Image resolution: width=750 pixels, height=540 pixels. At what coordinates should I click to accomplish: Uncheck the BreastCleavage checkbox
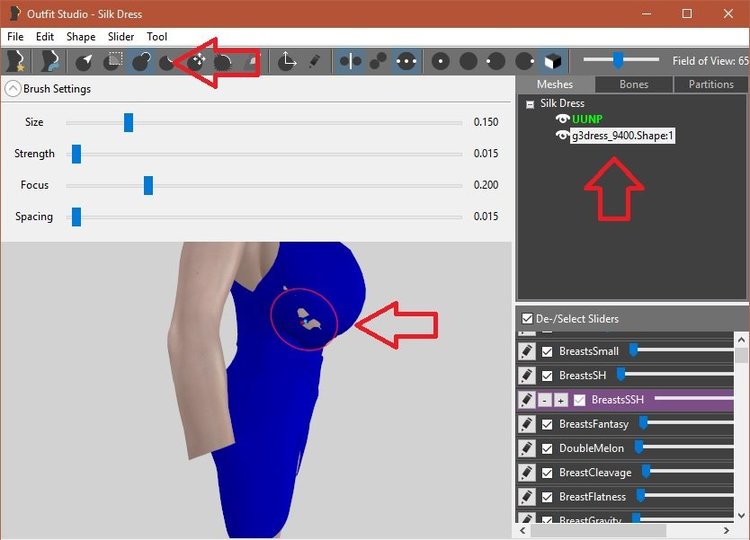point(547,473)
